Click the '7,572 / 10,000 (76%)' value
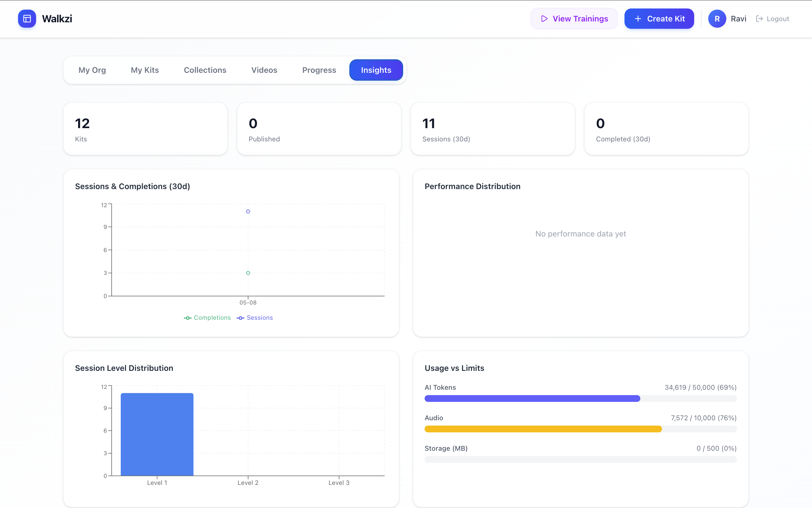The width and height of the screenshot is (812, 508). (704, 418)
